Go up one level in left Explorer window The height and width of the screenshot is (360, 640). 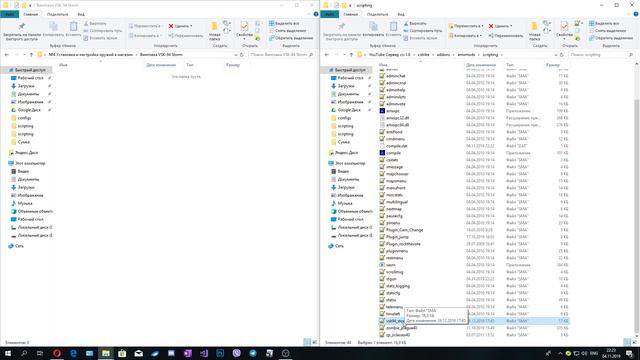click(31, 55)
